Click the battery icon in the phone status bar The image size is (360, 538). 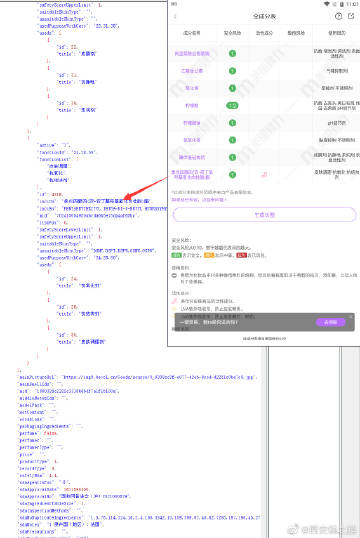pos(341,4)
